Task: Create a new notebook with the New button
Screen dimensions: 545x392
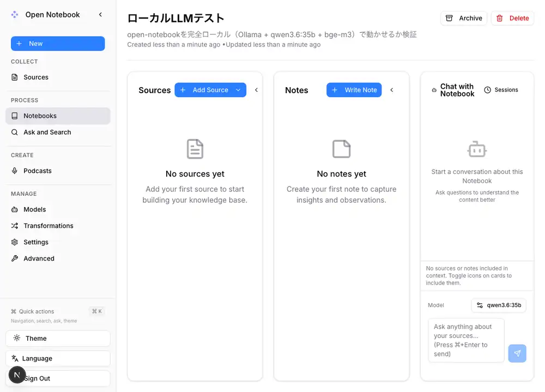Action: click(x=57, y=43)
